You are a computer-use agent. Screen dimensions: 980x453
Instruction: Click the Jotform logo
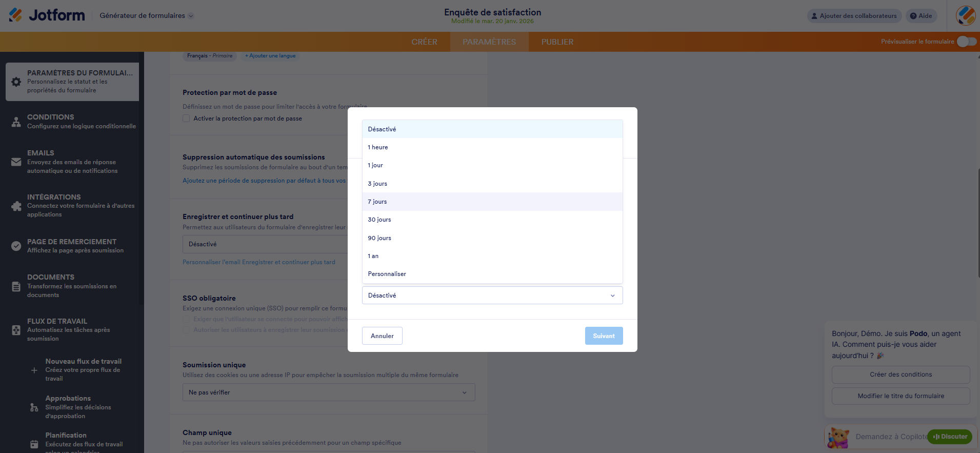47,15
